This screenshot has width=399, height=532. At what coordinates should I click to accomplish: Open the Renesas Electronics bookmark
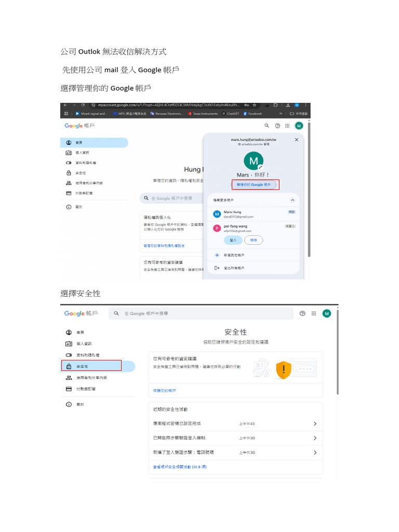[x=167, y=114]
